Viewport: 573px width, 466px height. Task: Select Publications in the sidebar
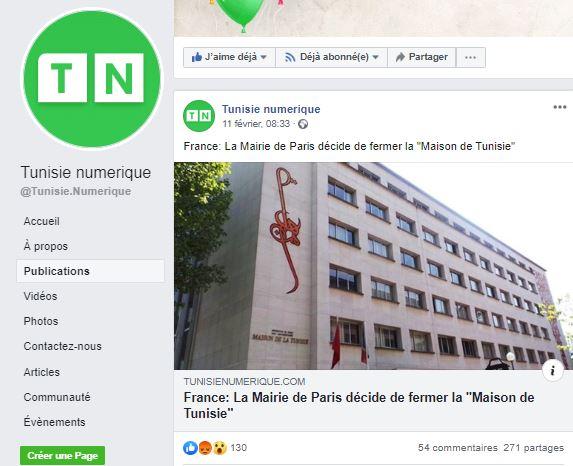coord(90,271)
